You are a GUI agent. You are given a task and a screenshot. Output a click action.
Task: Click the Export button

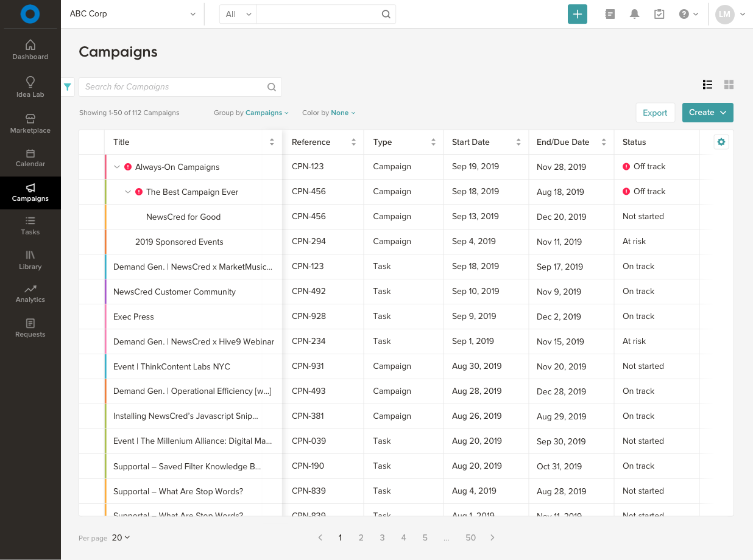655,113
